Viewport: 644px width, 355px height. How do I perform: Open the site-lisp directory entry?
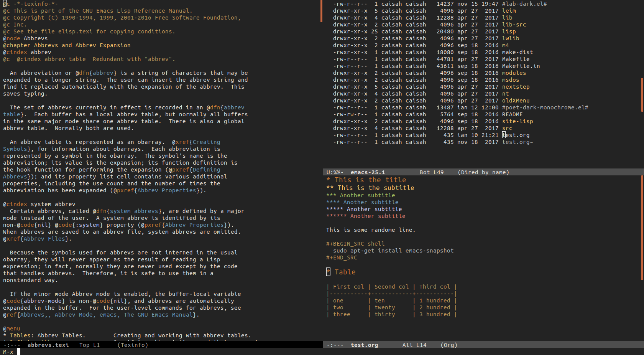coord(517,121)
